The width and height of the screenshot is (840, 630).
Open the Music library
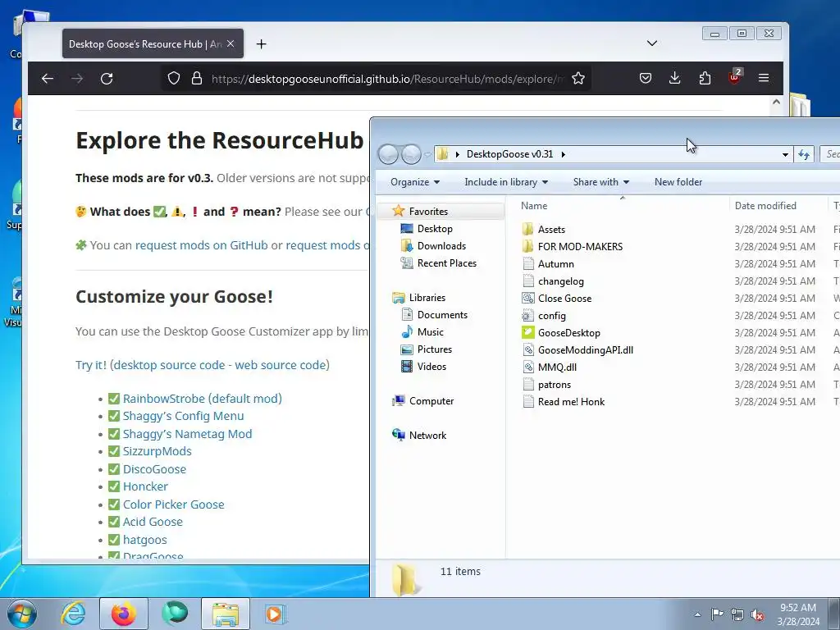tap(430, 332)
